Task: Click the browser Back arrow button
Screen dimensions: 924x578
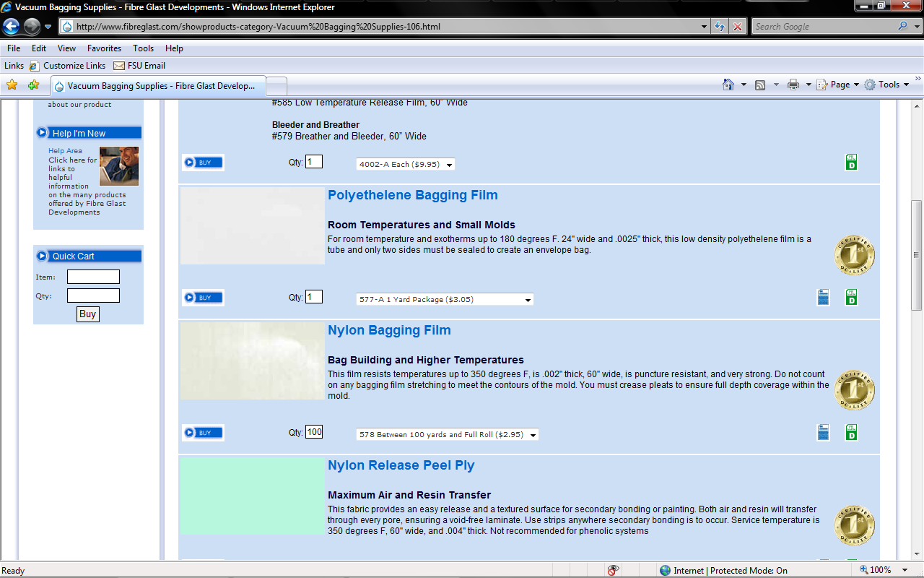Action: [x=12, y=27]
